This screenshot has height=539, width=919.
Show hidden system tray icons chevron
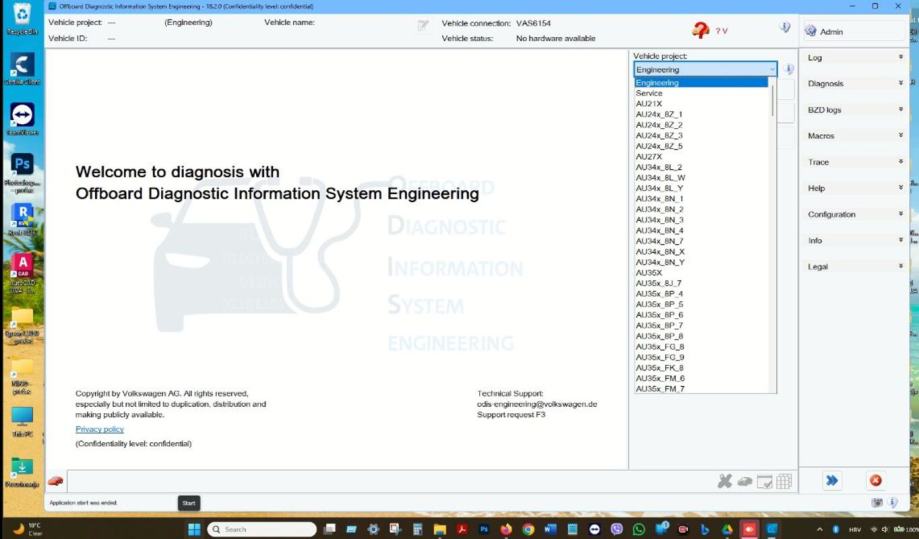click(x=819, y=530)
